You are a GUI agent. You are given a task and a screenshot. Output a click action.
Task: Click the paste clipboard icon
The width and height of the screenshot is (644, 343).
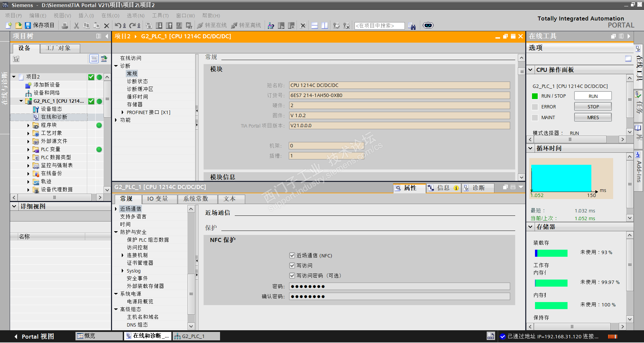(x=97, y=26)
